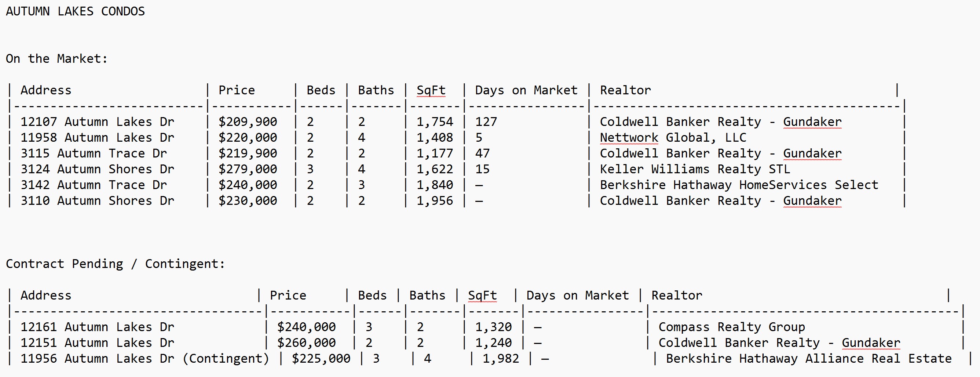
Task: Click the 1,956 square footage value
Action: click(435, 201)
